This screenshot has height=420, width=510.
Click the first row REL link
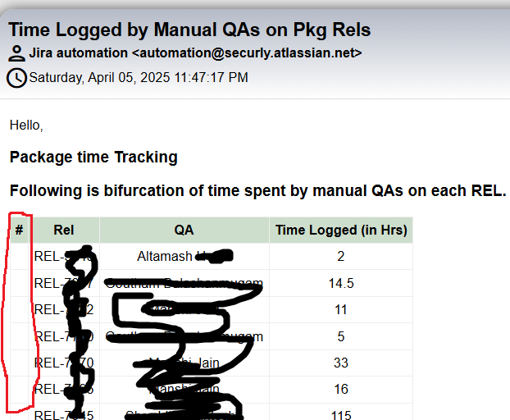[63, 257]
